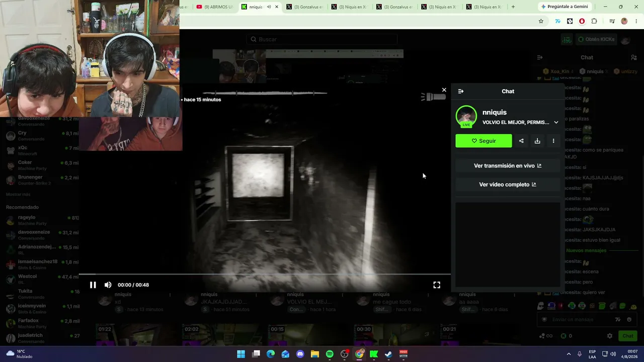644x362 pixels.
Task: Click the nniquis channel name
Action: pos(495,112)
